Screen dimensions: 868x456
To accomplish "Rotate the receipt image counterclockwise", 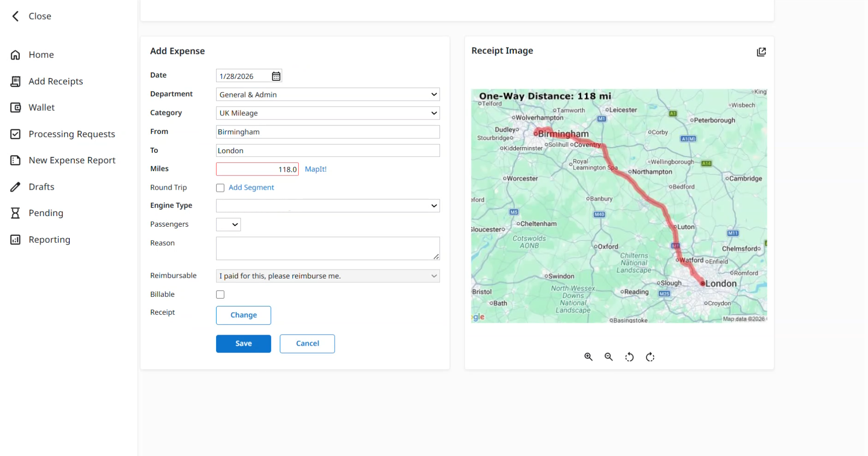I will pos(629,357).
